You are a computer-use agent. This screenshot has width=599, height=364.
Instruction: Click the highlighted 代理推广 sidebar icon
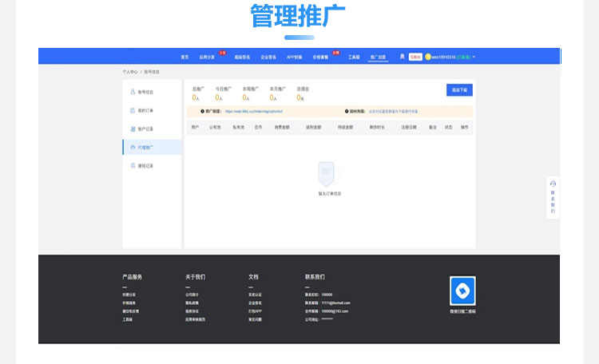(133, 148)
